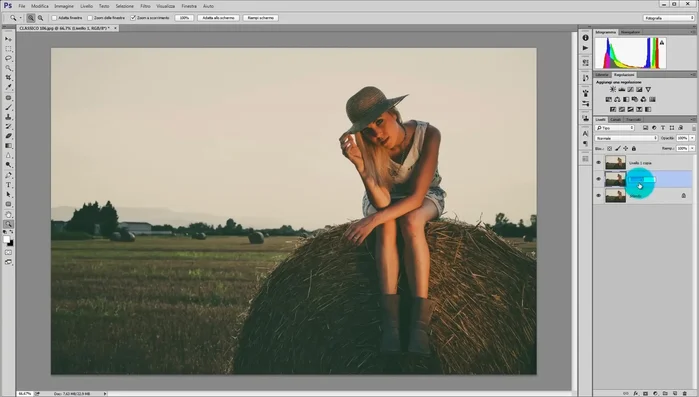699x397 pixels.
Task: Open the layer filter Tipo dropdown
Action: pyautogui.click(x=615, y=128)
